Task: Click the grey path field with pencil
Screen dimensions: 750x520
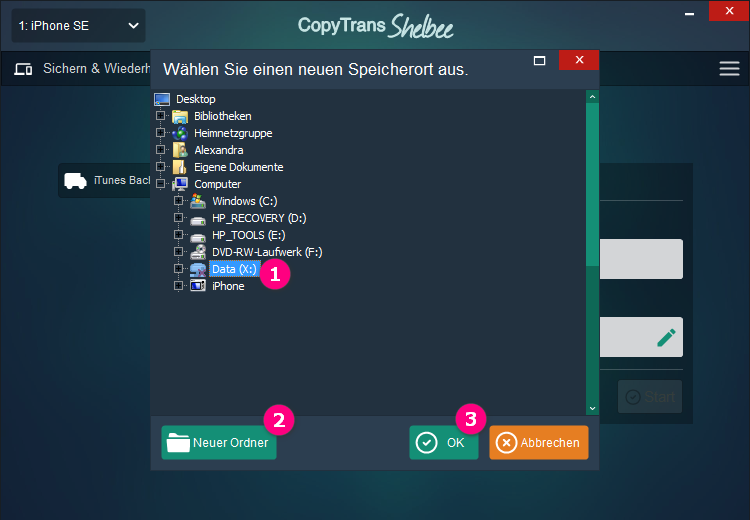Action: click(641, 337)
